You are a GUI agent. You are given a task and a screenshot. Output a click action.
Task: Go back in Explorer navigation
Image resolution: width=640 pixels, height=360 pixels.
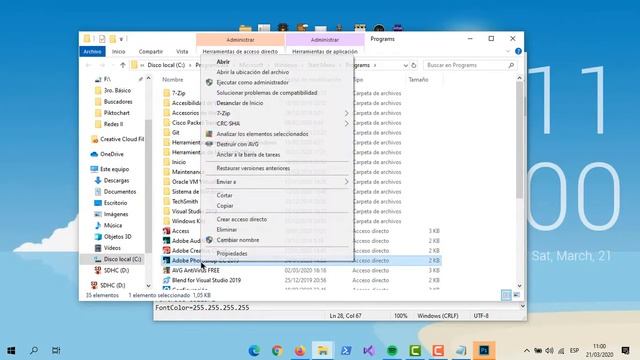tap(88, 65)
